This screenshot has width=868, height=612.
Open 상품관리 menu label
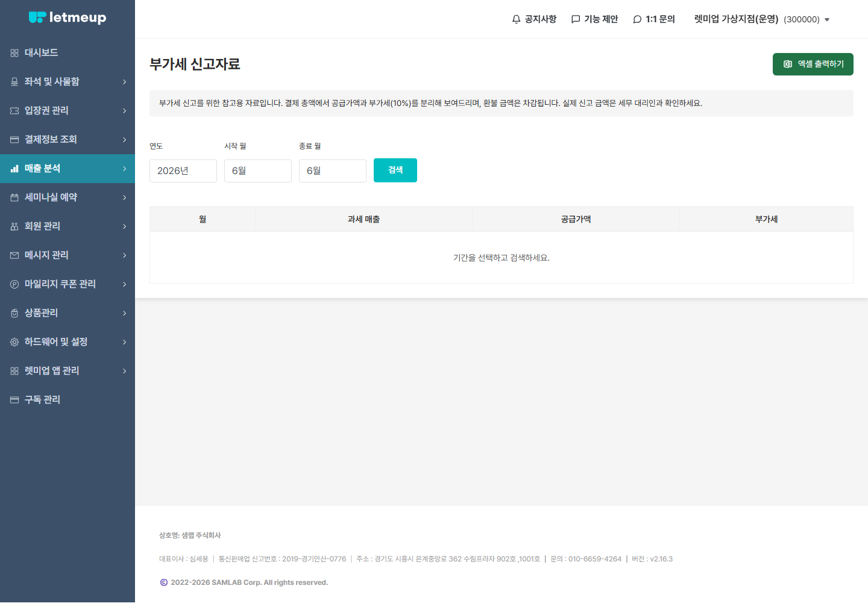tap(41, 313)
